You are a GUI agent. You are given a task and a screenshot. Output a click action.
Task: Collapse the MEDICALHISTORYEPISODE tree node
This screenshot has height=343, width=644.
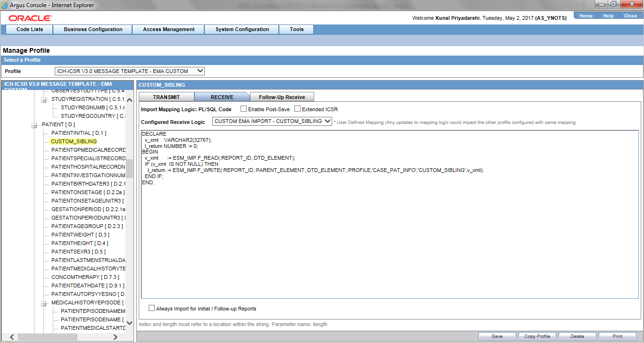click(x=44, y=303)
